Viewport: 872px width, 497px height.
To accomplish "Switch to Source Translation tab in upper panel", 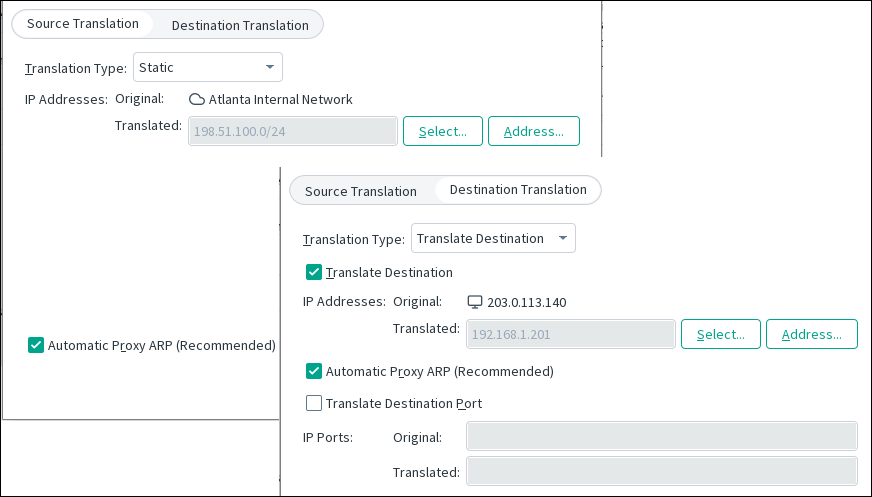I will [x=82, y=24].
